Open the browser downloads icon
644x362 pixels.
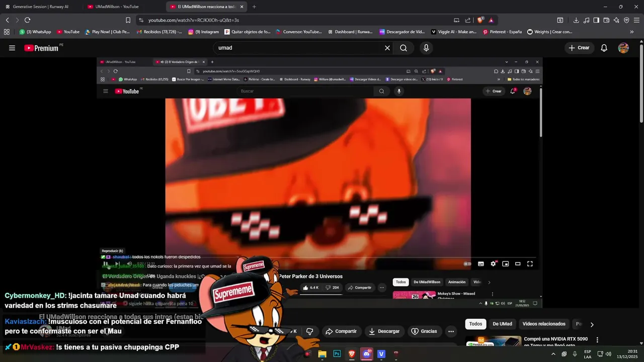(576, 20)
